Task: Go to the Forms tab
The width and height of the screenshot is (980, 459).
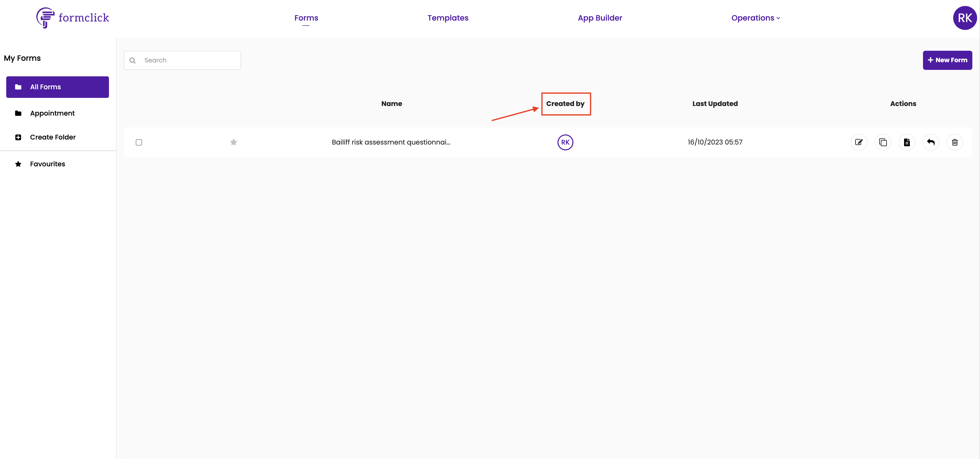Action: (306, 18)
